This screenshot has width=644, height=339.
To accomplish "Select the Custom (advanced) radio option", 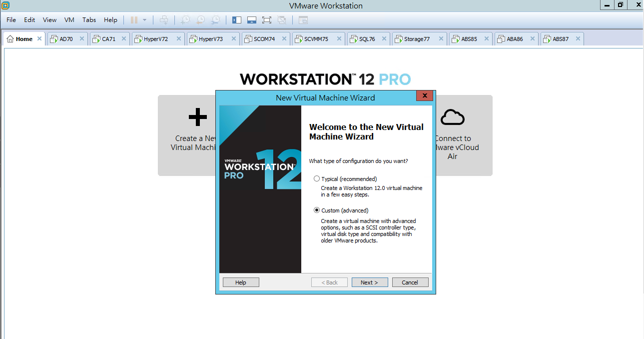I will (x=317, y=210).
